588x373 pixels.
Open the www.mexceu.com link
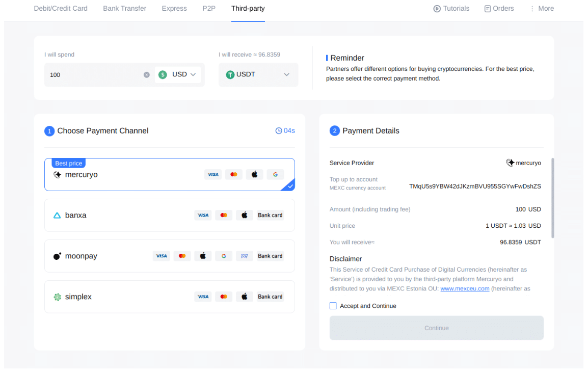click(464, 288)
